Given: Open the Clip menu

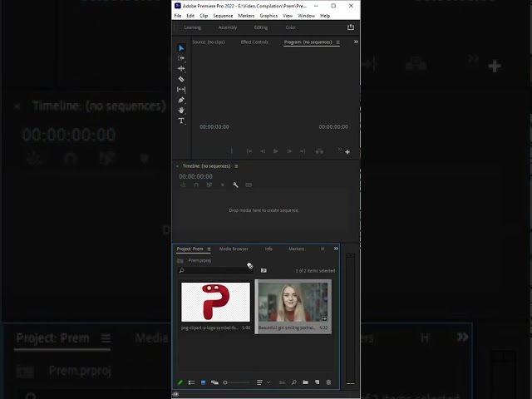Looking at the screenshot, I should (204, 16).
